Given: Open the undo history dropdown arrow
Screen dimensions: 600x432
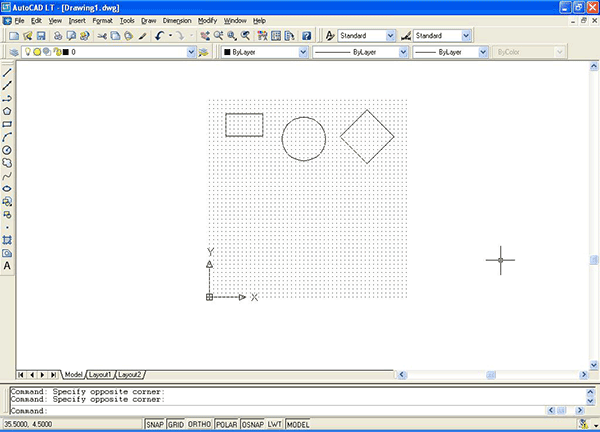Looking at the screenshot, I should 170,36.
